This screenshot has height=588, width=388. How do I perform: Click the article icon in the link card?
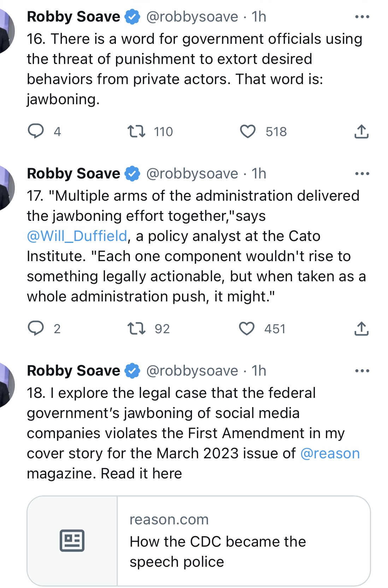(72, 541)
